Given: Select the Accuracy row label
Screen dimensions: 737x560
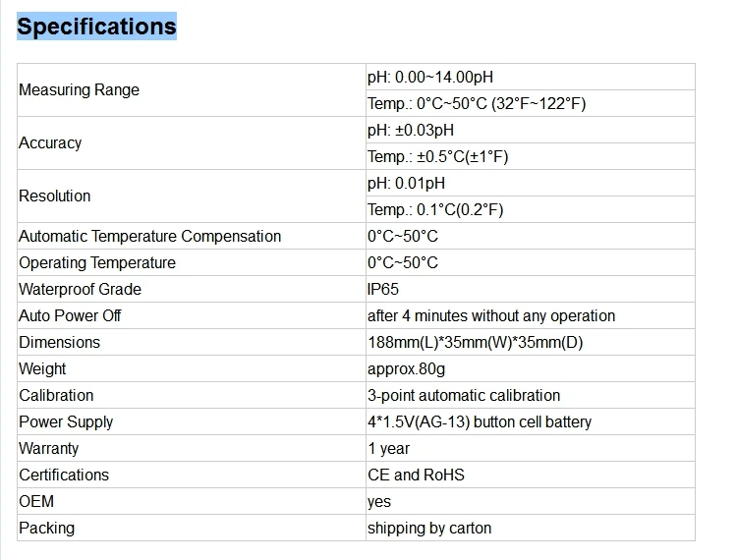Looking at the screenshot, I should pyautogui.click(x=192, y=142).
